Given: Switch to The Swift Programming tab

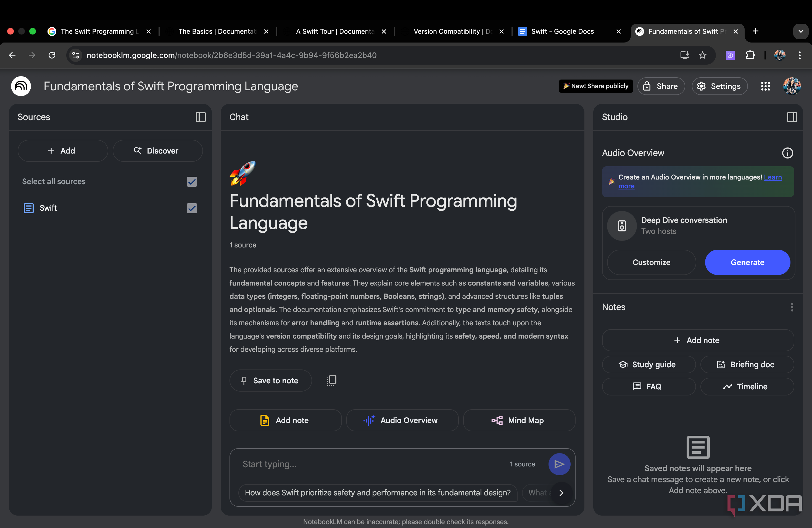Looking at the screenshot, I should coord(99,31).
